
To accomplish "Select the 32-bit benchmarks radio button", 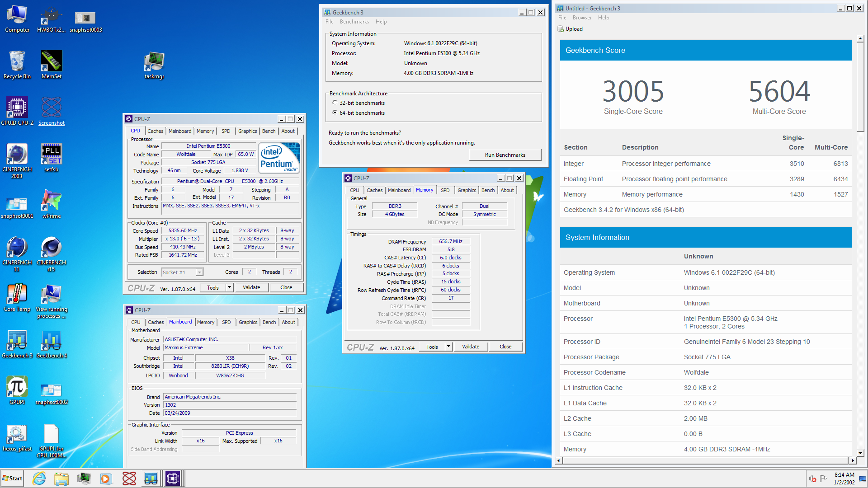I will 335,103.
